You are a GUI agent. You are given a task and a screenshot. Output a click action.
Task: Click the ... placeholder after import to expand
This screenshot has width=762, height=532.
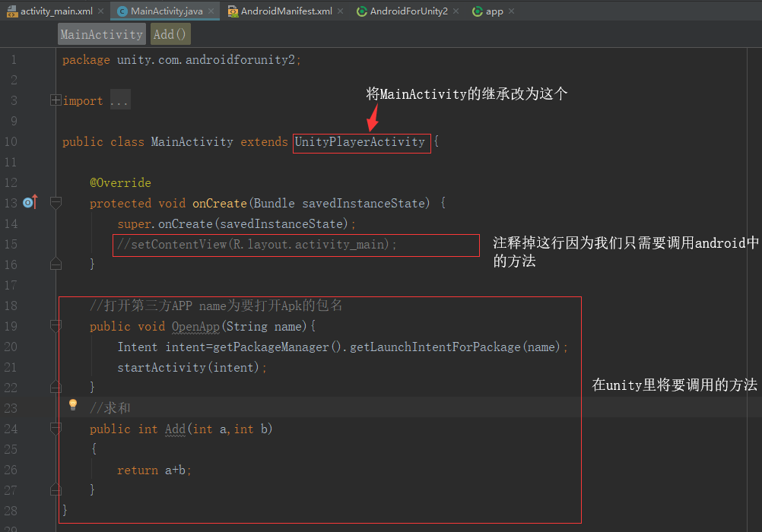pos(119,100)
